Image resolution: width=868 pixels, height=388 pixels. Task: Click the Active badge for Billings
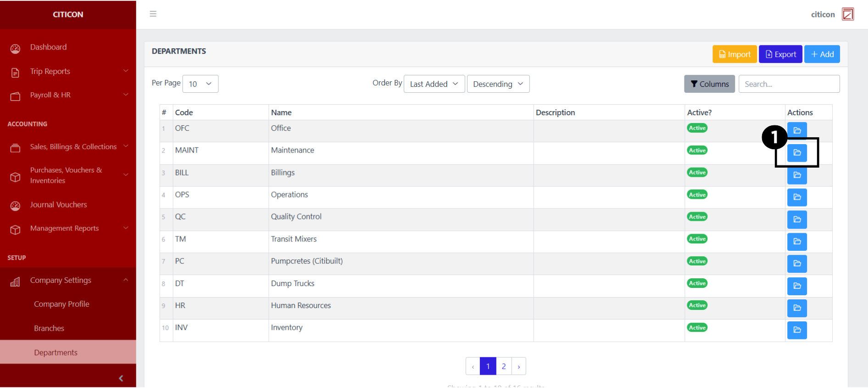click(x=697, y=173)
